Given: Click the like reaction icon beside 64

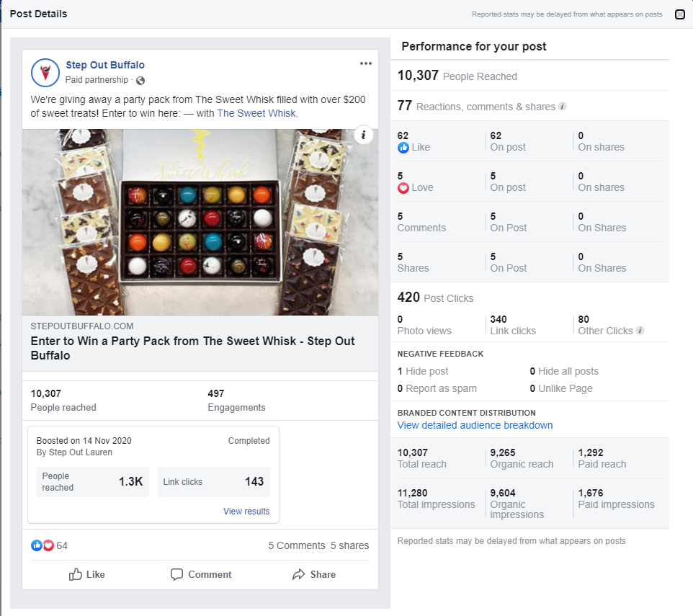Looking at the screenshot, I should point(36,545).
